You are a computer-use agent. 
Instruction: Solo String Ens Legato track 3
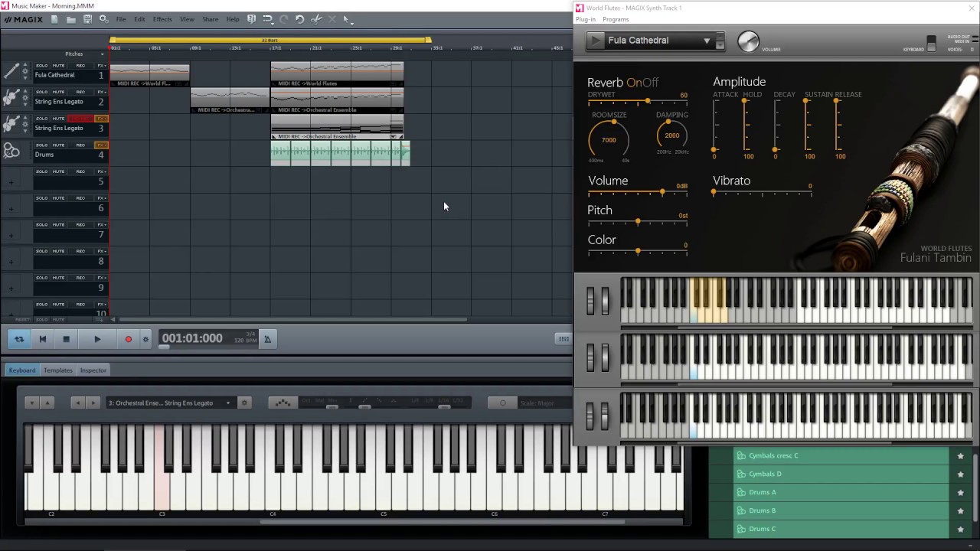(x=41, y=119)
